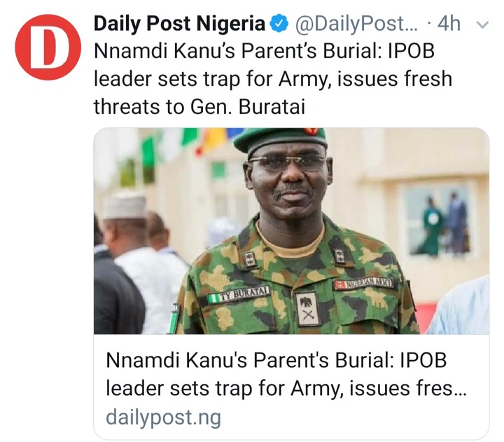
Task: Click the green beret in the photo
Action: coord(281,138)
